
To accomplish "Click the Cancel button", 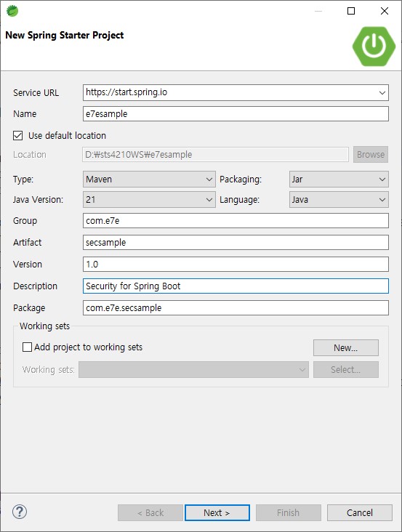I will pos(360,512).
